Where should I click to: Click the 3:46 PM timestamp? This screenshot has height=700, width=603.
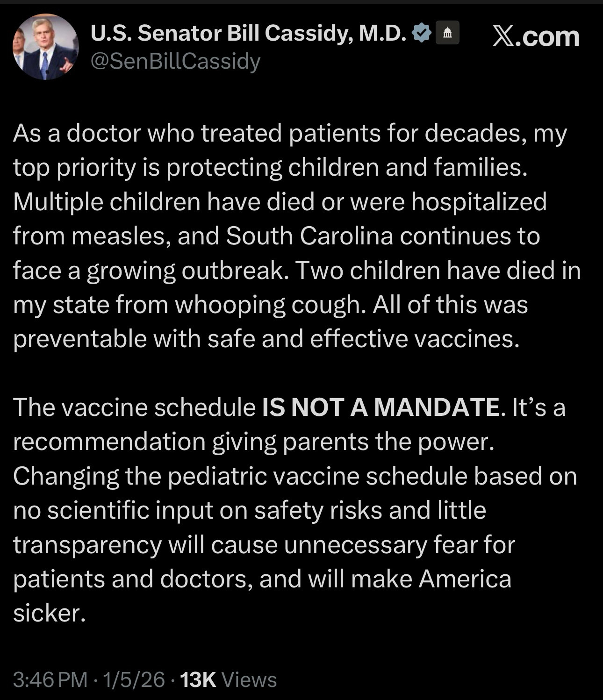50,679
